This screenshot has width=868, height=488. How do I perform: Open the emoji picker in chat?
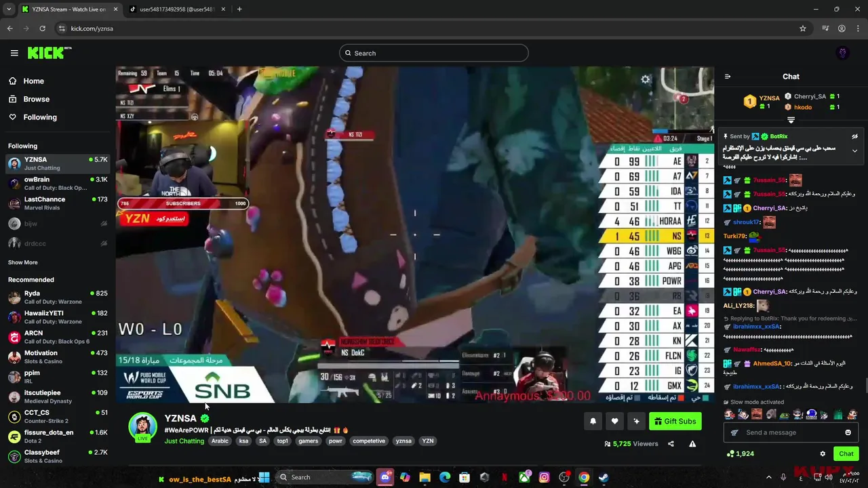pyautogui.click(x=848, y=432)
